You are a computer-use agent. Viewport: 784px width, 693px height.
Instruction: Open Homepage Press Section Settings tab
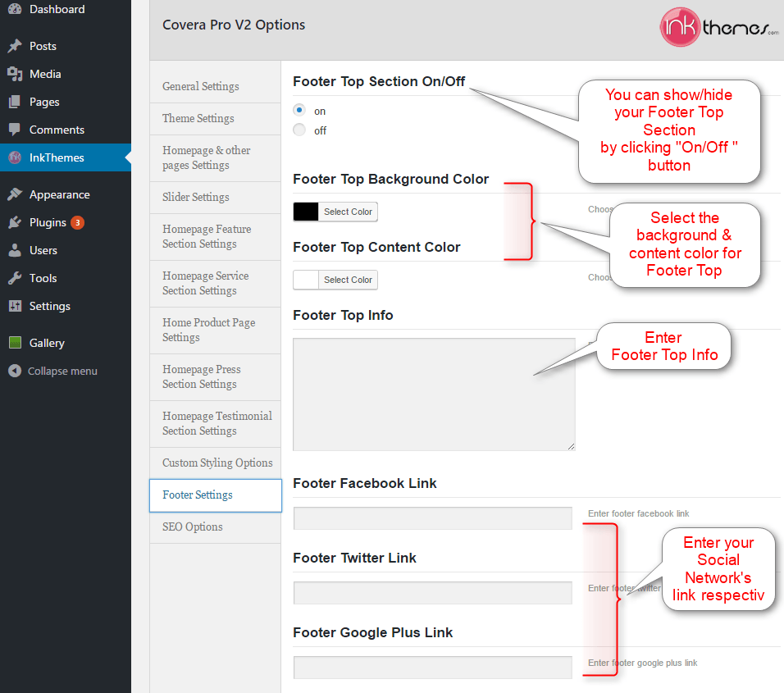pos(216,377)
